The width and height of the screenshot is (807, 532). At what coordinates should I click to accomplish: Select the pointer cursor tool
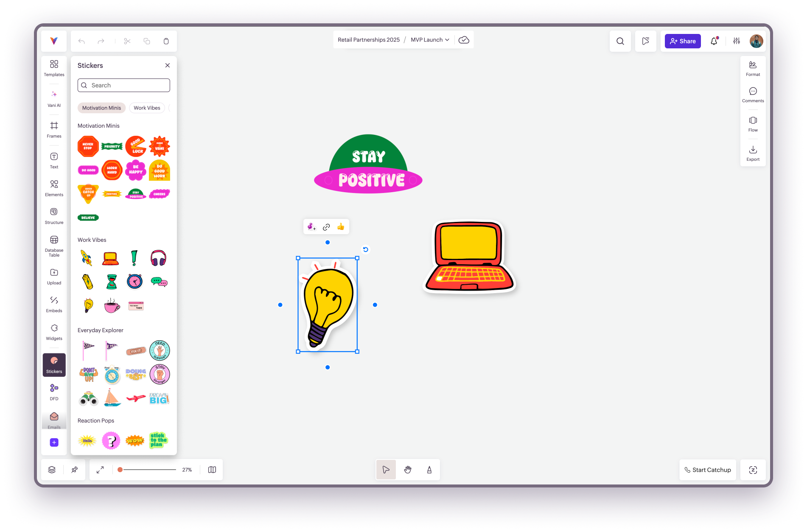[386, 470]
